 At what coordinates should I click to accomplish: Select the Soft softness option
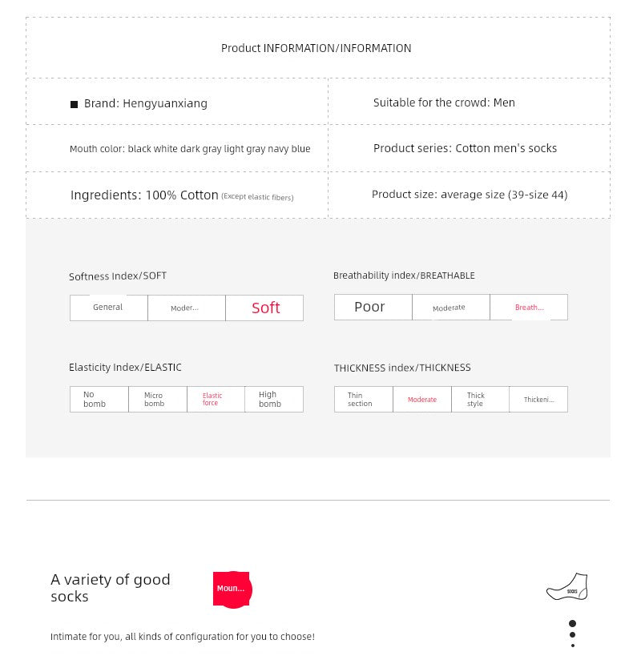(265, 308)
